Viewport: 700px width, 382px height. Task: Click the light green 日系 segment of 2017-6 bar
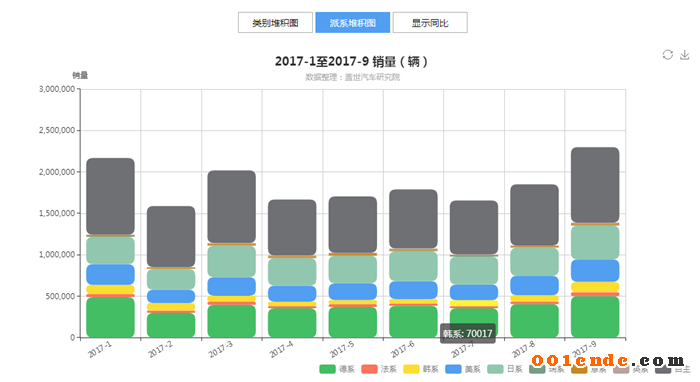click(x=413, y=266)
